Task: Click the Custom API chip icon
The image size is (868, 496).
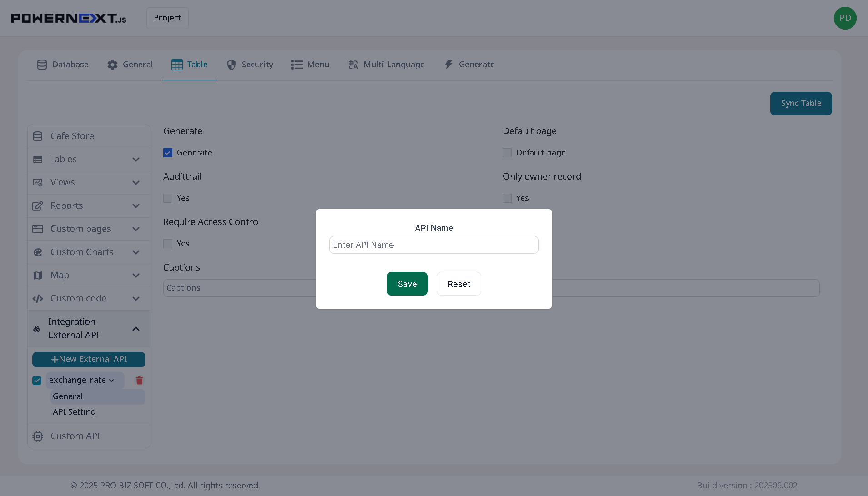Action: [x=38, y=436]
